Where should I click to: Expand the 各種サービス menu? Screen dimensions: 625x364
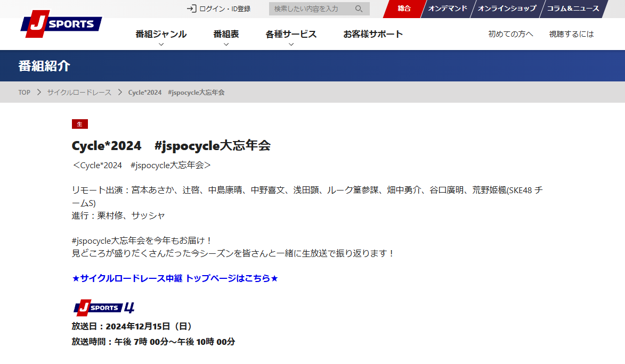(x=291, y=34)
